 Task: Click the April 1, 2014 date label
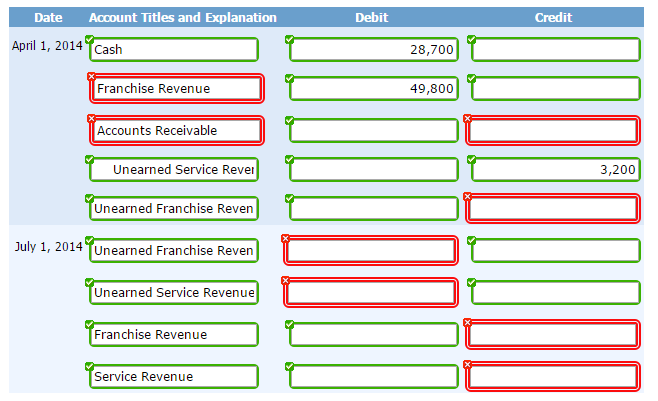tap(47, 46)
